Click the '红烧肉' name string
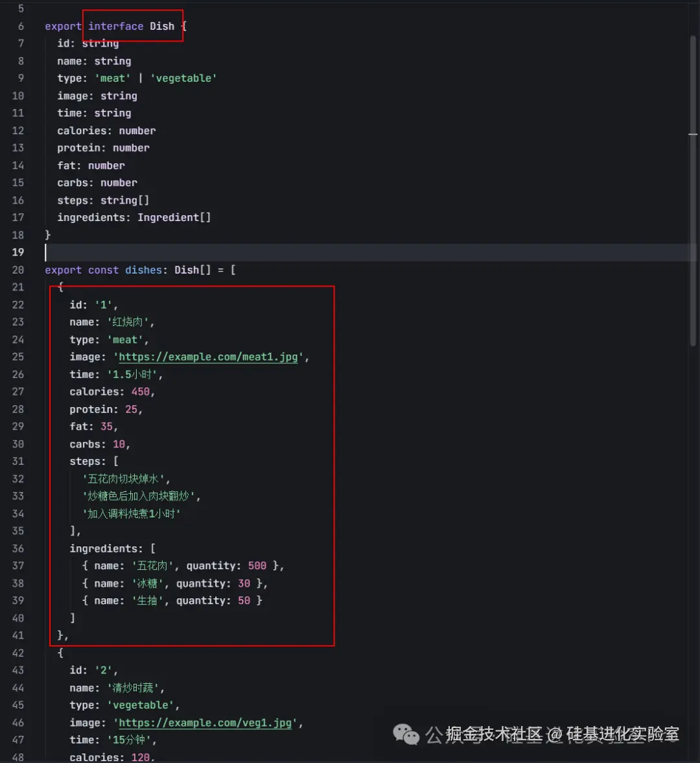Image resolution: width=700 pixels, height=763 pixels. pyautogui.click(x=130, y=322)
